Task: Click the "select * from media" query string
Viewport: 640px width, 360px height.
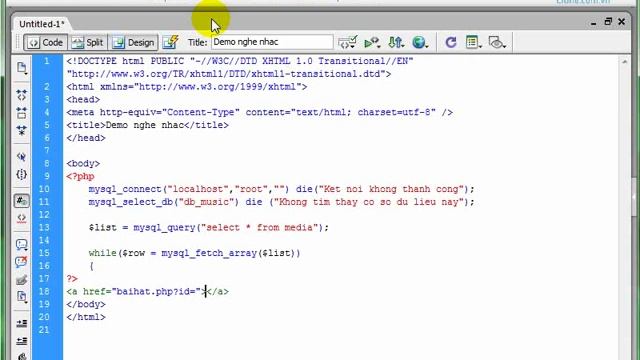Action: pyautogui.click(x=259, y=227)
